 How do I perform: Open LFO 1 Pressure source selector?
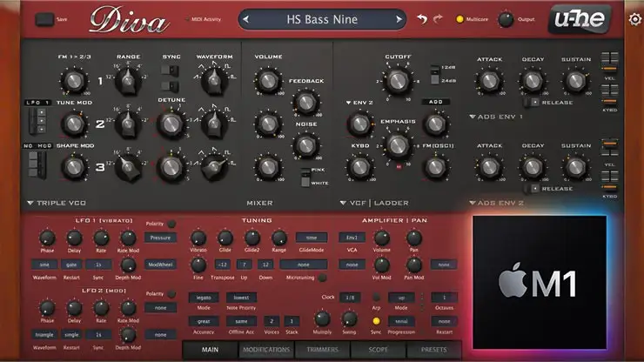pos(160,238)
